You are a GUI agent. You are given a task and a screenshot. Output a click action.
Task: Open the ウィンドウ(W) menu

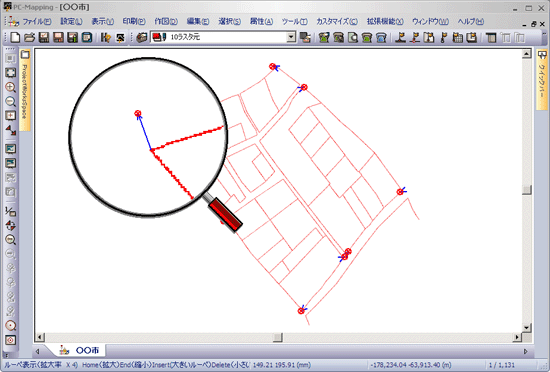coord(430,22)
